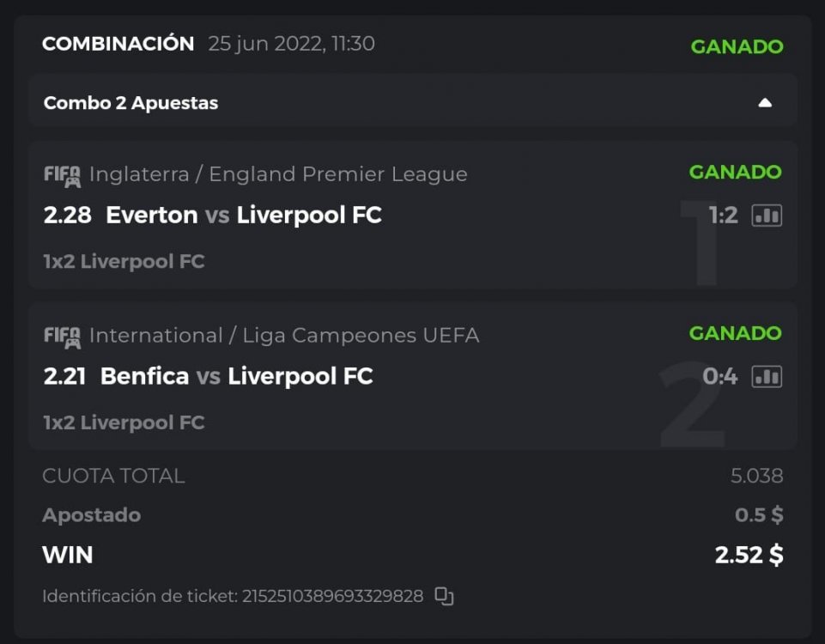This screenshot has width=825, height=644.
Task: Copy the ticket ID icon
Action: coord(444,596)
